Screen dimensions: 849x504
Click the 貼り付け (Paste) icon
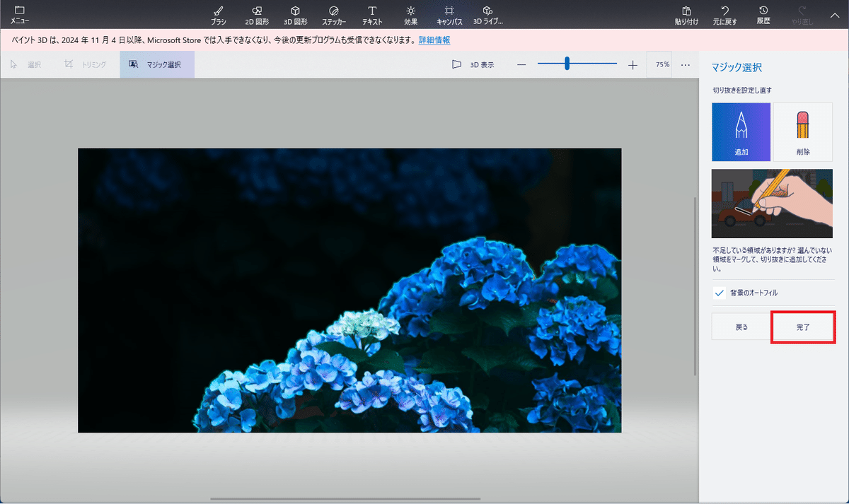[x=686, y=15]
